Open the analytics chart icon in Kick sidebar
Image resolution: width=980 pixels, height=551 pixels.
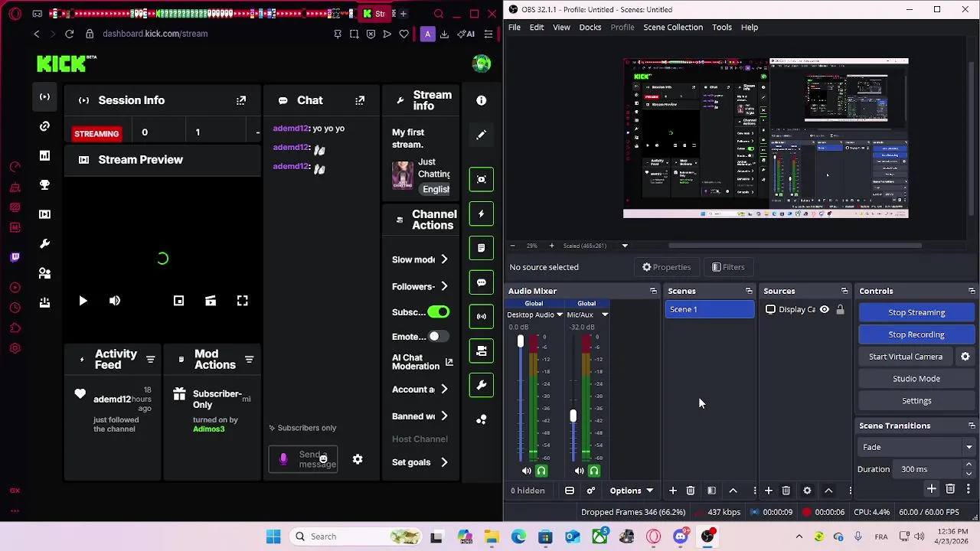(x=44, y=155)
